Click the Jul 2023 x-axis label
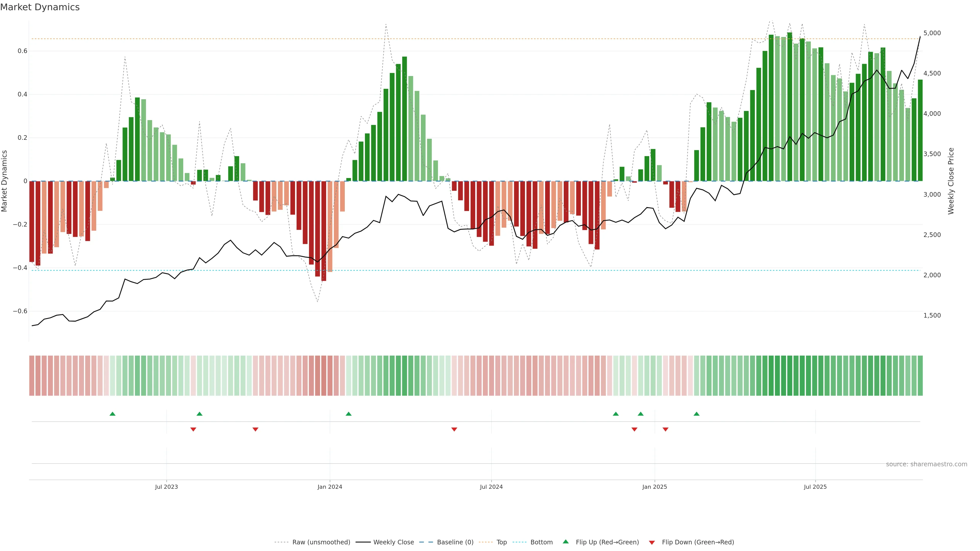Image resolution: width=980 pixels, height=551 pixels. [x=166, y=487]
